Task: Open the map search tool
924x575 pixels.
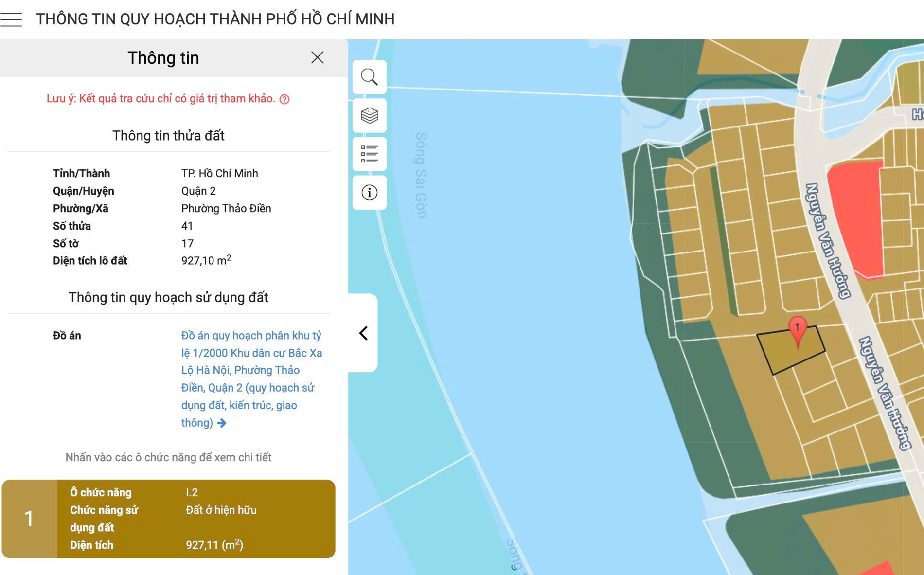Action: click(370, 77)
